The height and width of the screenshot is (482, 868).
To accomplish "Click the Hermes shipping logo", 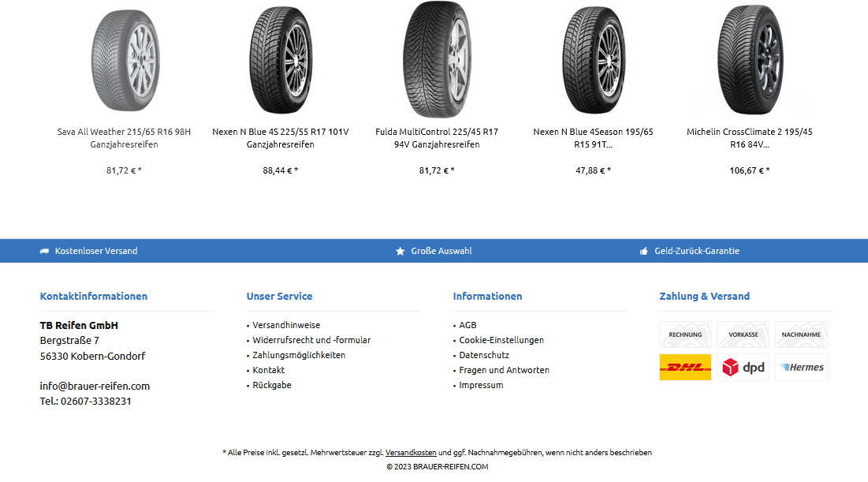I will point(802,368).
